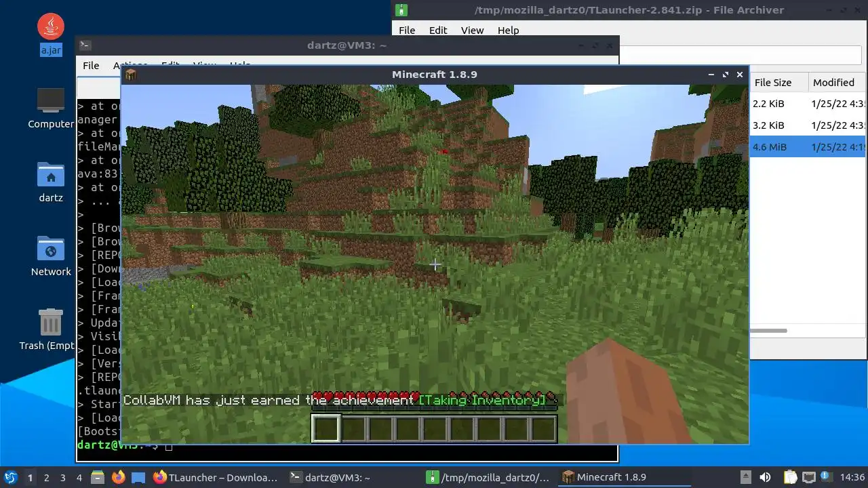Click the terminal window title bar icon
The width and height of the screenshot is (868, 488).
85,45
